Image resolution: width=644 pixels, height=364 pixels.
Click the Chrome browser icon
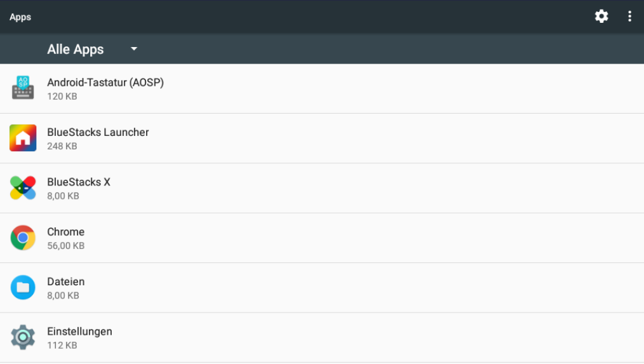[x=23, y=238]
